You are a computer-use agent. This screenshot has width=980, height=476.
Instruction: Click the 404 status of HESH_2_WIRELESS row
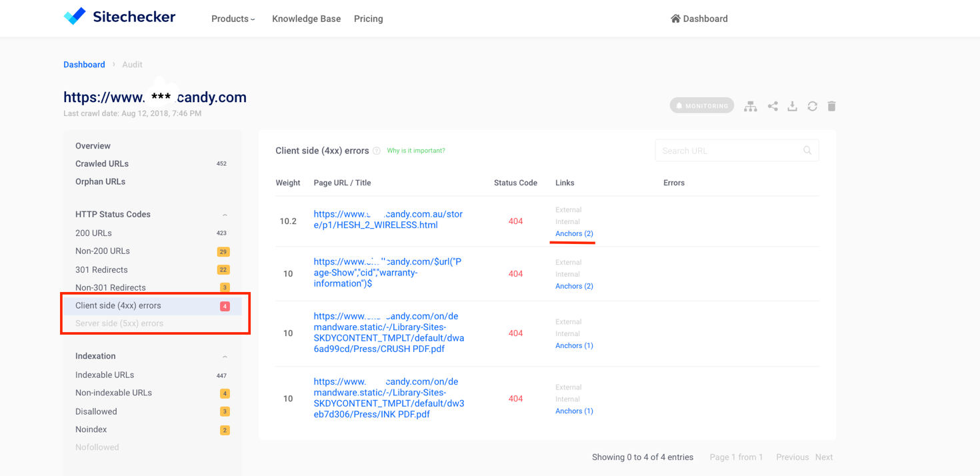[515, 221]
